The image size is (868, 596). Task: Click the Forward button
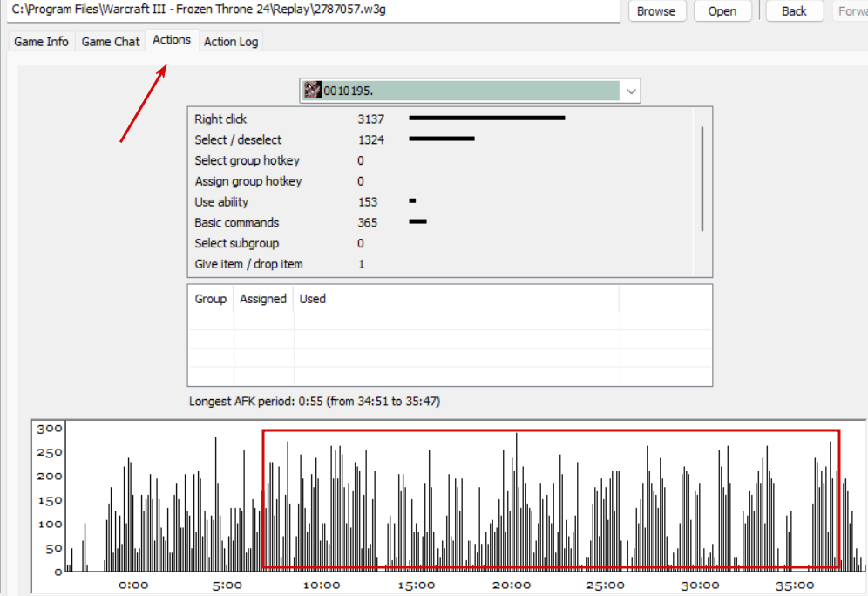tap(851, 11)
